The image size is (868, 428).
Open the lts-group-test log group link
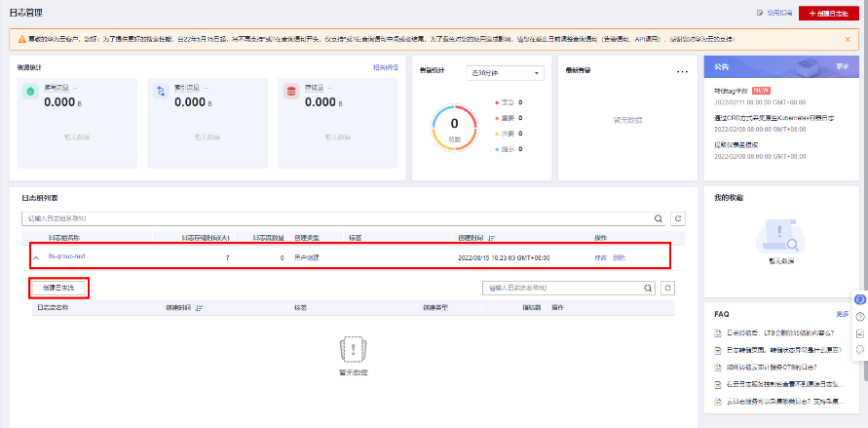click(67, 257)
